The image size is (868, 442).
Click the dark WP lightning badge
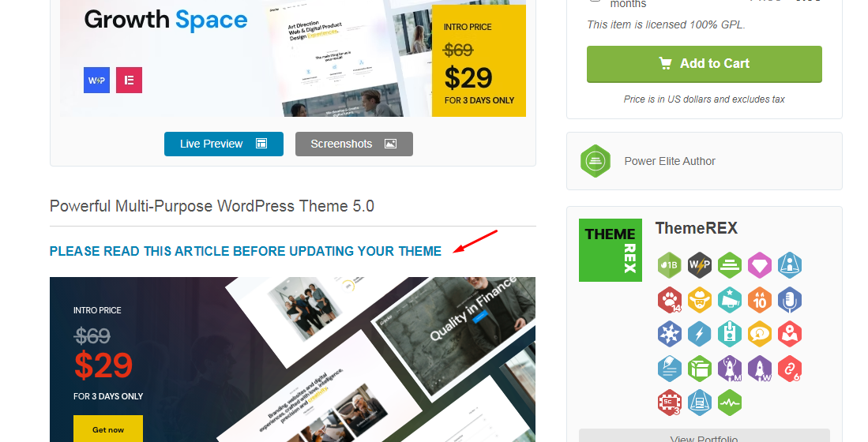coord(700,265)
